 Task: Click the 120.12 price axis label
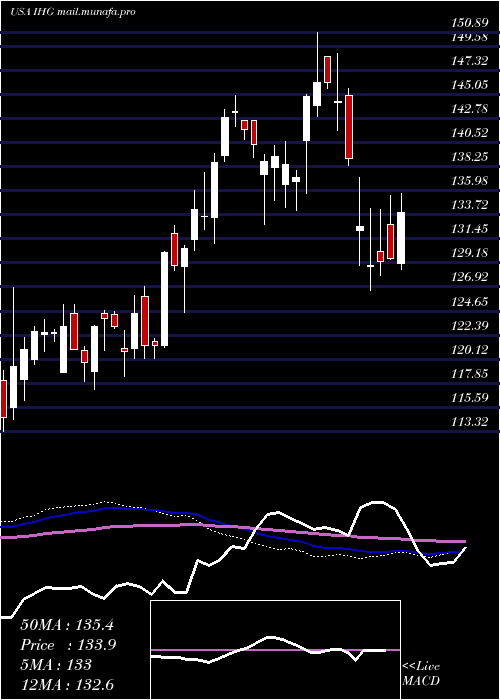tap(471, 350)
